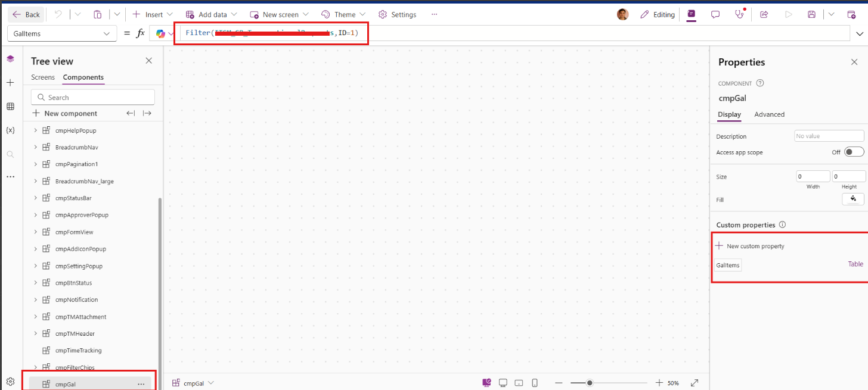Expand the formula bar chevron
The width and height of the screenshot is (868, 390).
tap(858, 34)
